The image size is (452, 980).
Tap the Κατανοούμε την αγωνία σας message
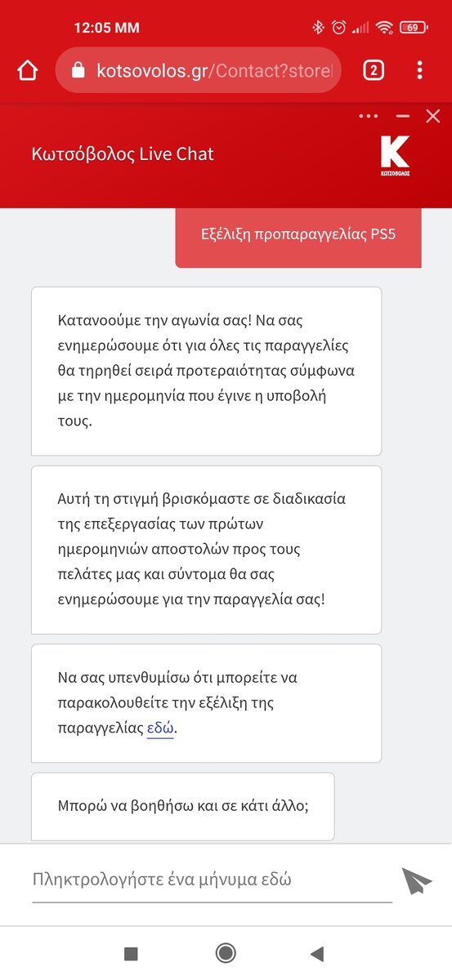pos(206,372)
